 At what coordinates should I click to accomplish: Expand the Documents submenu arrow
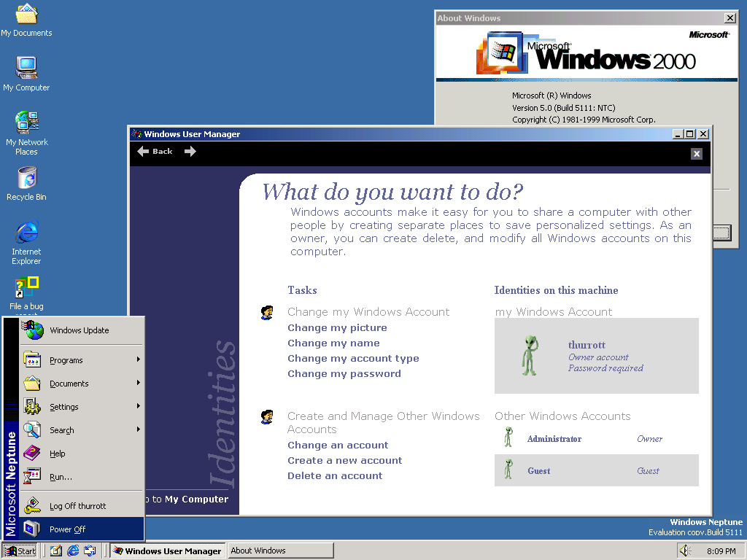click(x=138, y=384)
